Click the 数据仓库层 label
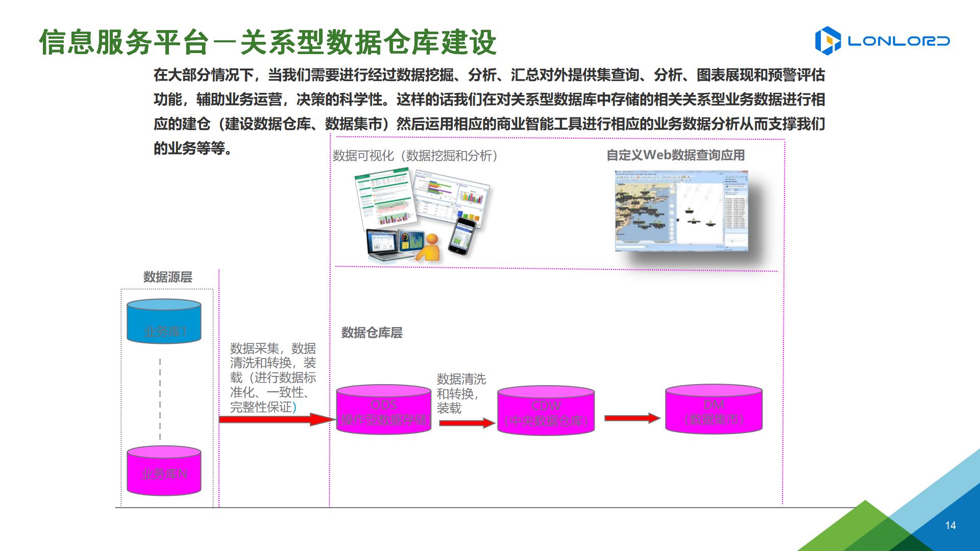 pos(372,333)
